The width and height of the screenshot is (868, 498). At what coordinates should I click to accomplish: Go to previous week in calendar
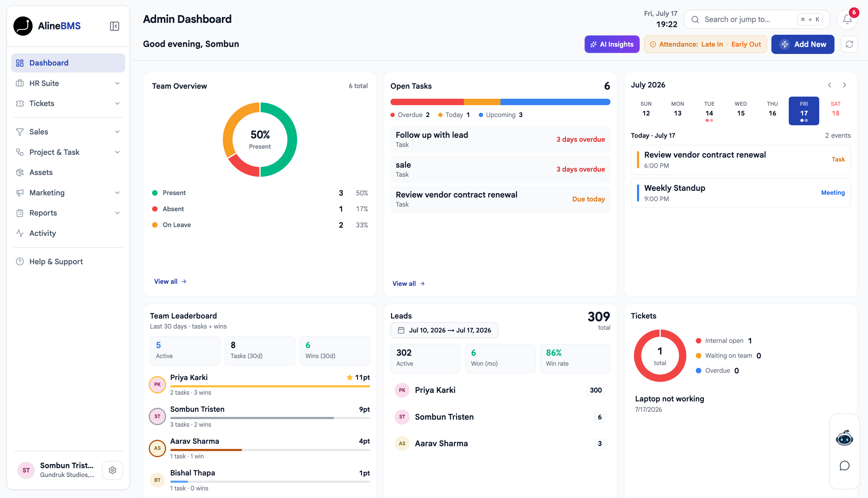click(x=830, y=85)
